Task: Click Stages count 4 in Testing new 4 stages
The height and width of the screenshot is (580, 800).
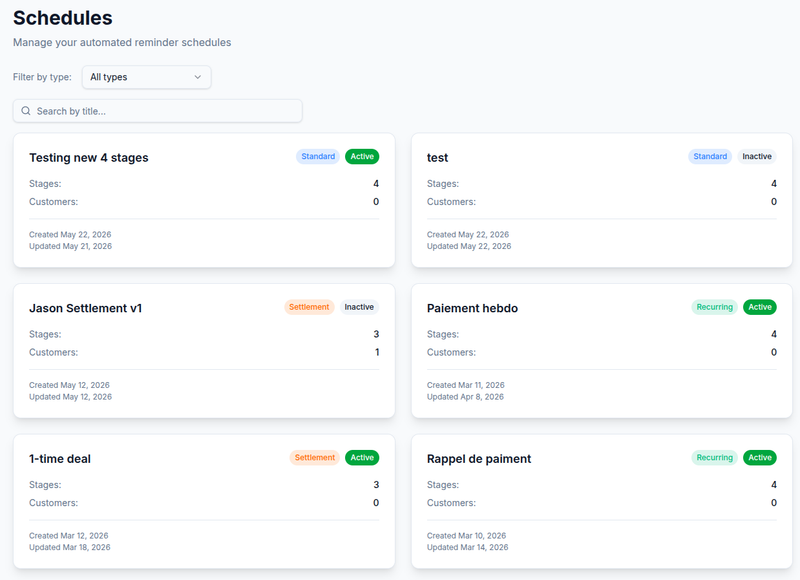Action: point(376,184)
